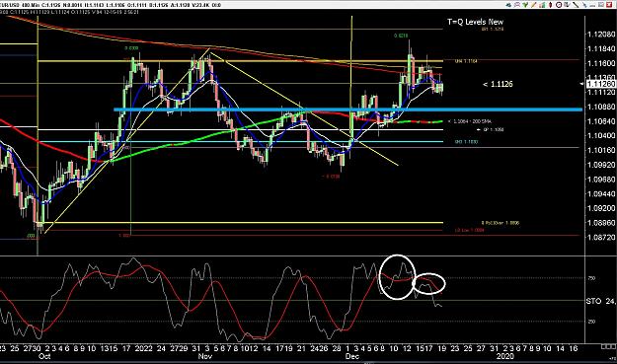Click the yellow 'QH 1.1164' level label

pyautogui.click(x=466, y=61)
